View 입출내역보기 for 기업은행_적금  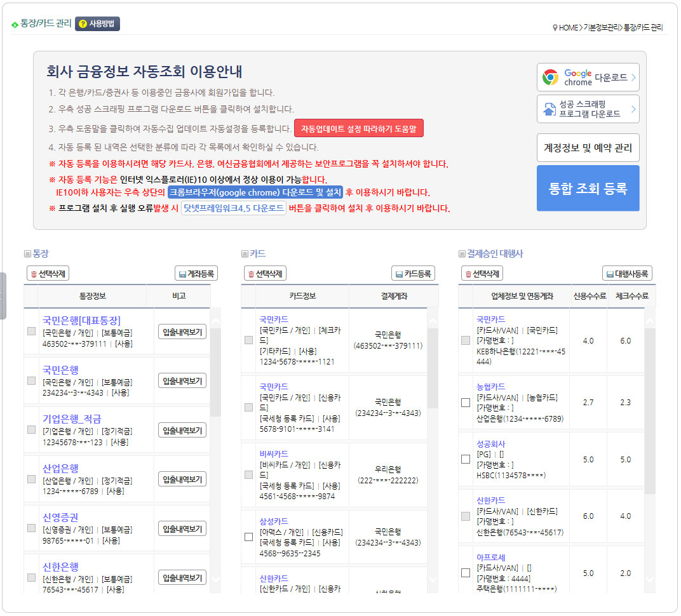[x=182, y=430]
